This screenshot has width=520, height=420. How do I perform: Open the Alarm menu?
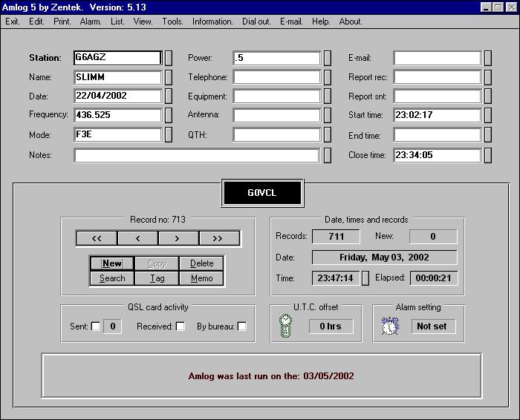[91, 22]
